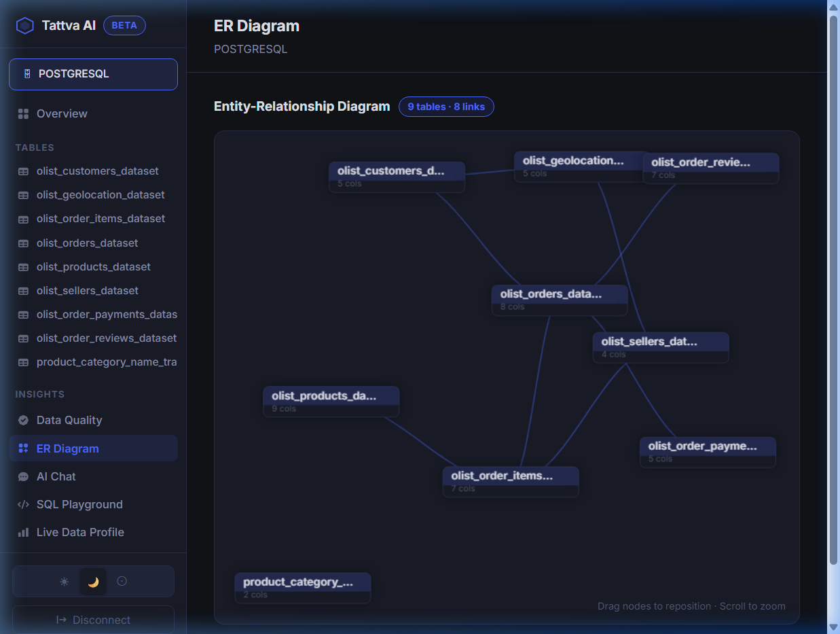This screenshot has width=840, height=634.
Task: Click the database icon inside the POSTGRESQL button
Action: [x=27, y=73]
